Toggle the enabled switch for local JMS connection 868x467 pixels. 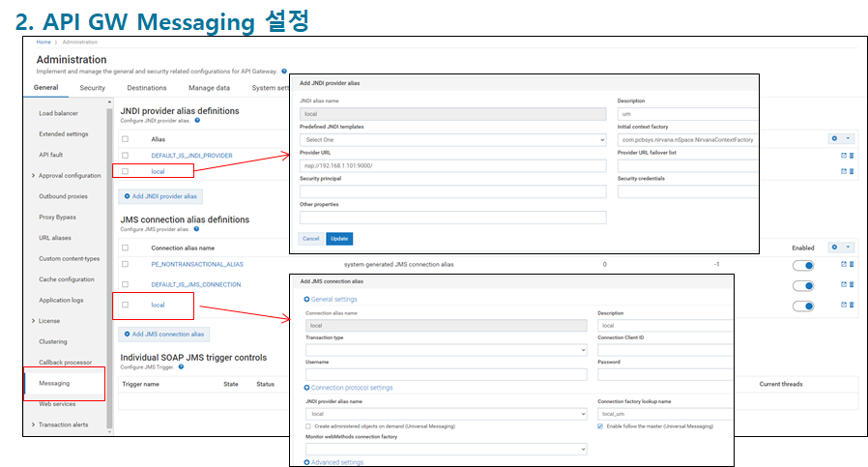804,306
